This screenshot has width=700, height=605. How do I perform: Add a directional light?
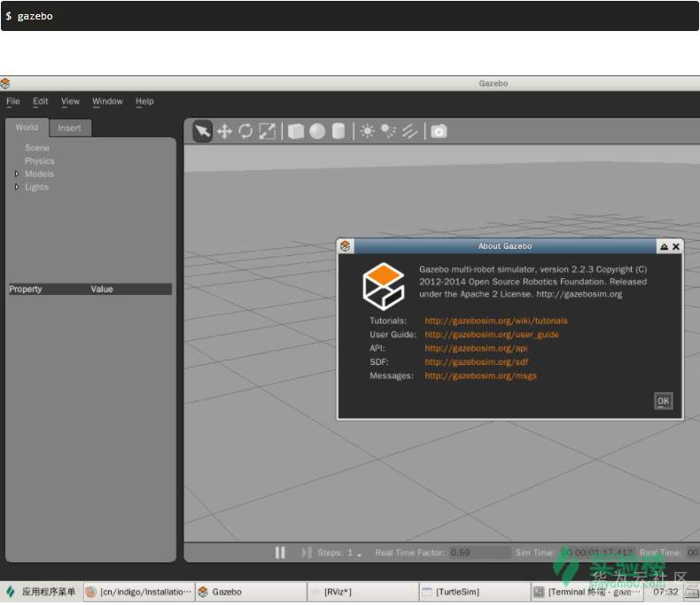(409, 132)
